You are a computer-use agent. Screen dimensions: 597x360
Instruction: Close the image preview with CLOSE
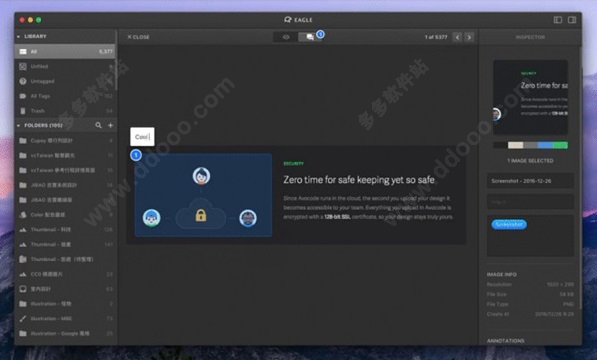(x=138, y=37)
